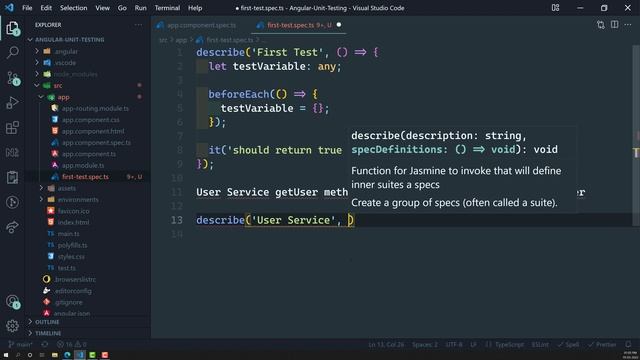Open the Go menu
Image resolution: width=640 pixels, height=360 pixels.
pyautogui.click(x=122, y=8)
